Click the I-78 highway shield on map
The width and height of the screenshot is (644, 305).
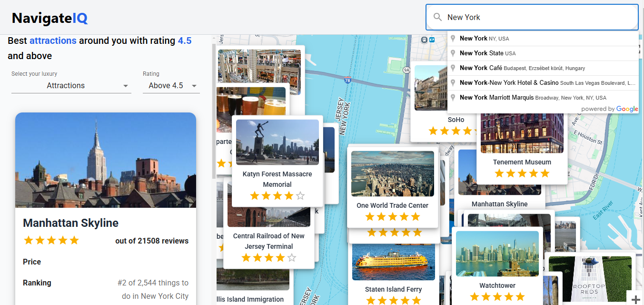coord(348,81)
